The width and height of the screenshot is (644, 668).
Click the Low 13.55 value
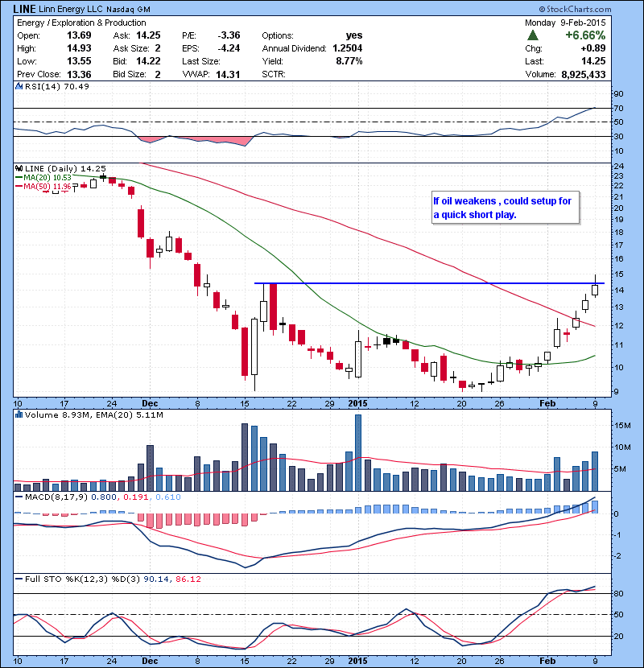pos(79,61)
